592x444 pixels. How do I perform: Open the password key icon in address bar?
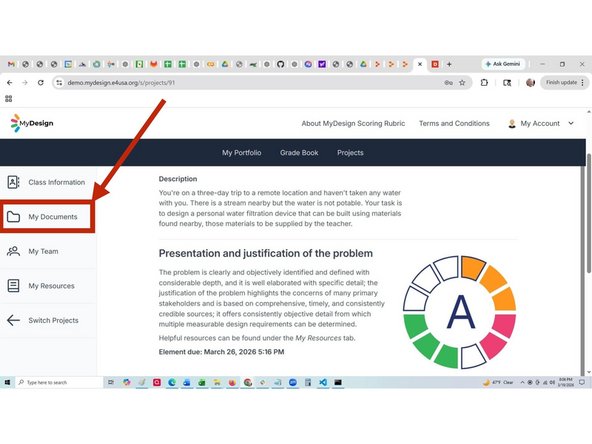[x=448, y=83]
